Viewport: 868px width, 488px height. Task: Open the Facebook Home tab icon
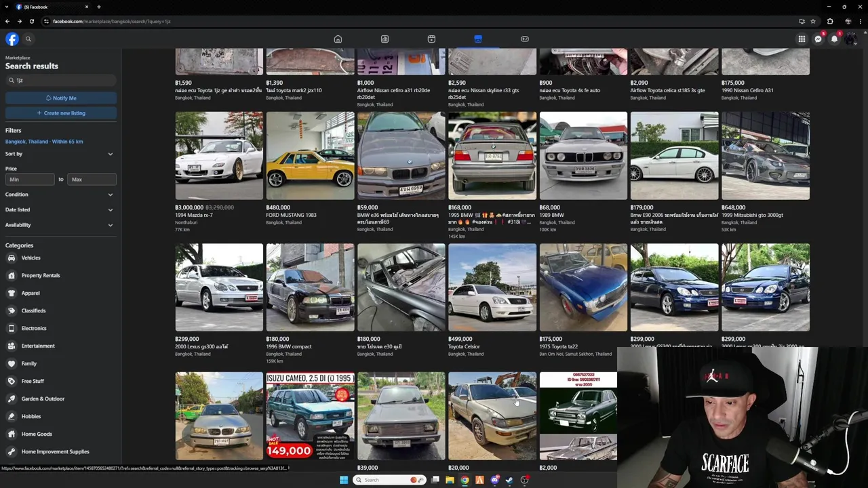pyautogui.click(x=338, y=39)
